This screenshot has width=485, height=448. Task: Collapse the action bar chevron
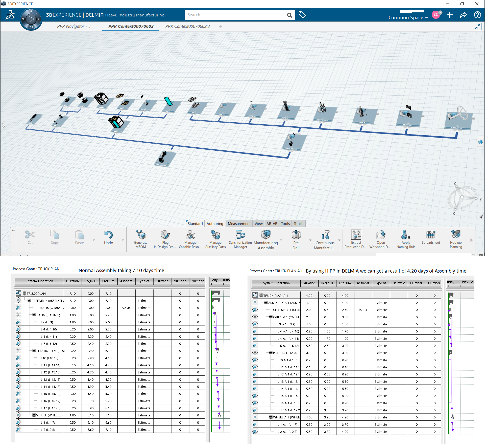click(x=13, y=231)
